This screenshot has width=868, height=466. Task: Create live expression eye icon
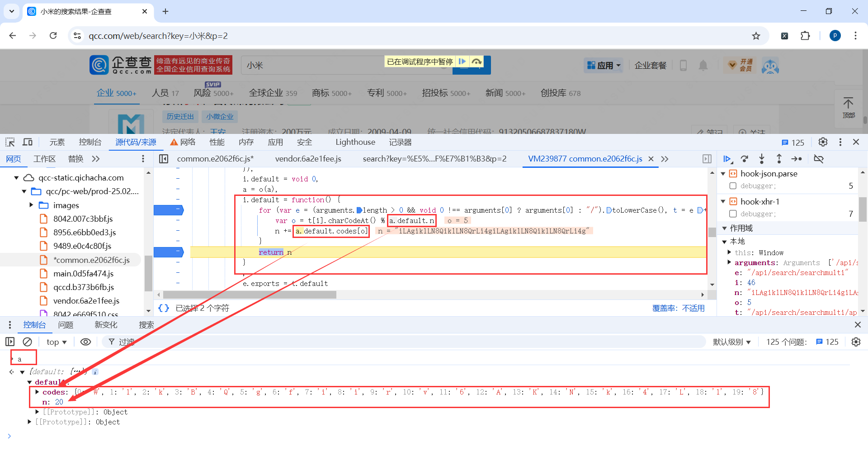click(x=85, y=342)
